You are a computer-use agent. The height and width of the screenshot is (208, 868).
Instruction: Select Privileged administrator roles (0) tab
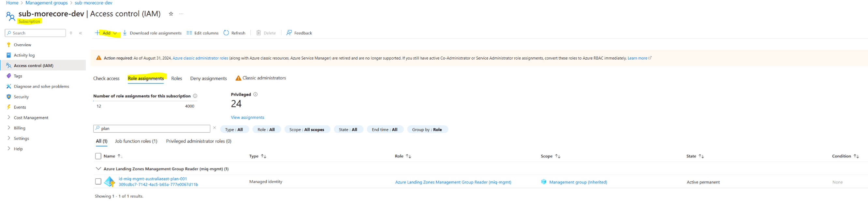[199, 141]
